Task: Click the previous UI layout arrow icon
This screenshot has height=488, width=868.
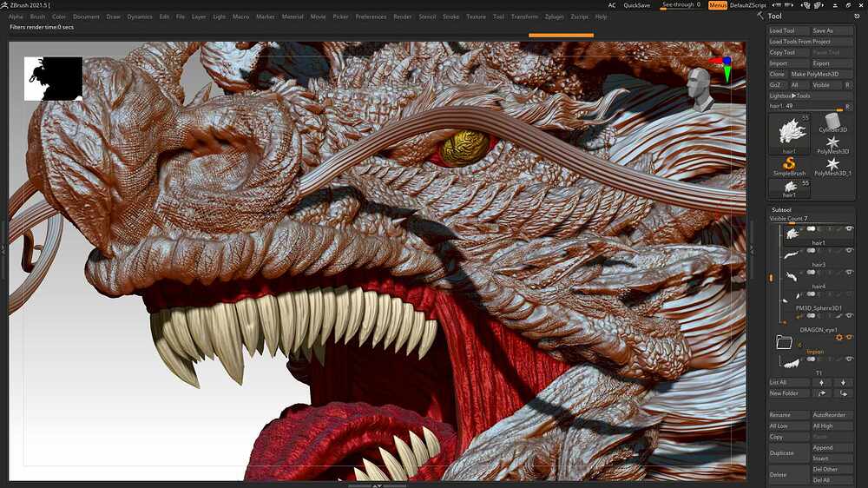Action: point(779,5)
